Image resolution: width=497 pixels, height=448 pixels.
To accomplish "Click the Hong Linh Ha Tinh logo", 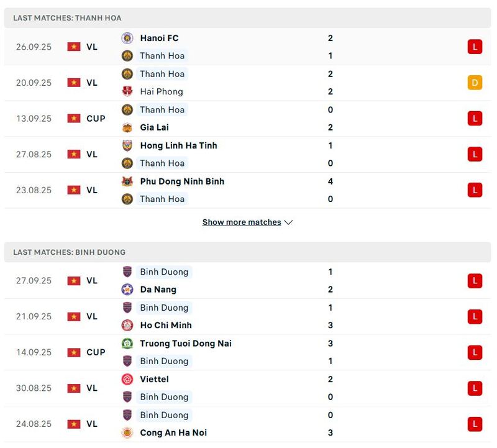I will coord(127,145).
